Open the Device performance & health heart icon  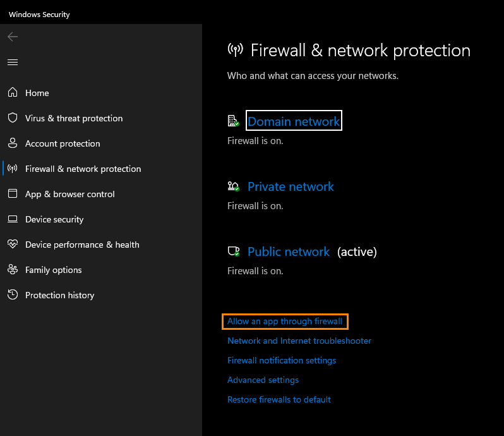(13, 244)
